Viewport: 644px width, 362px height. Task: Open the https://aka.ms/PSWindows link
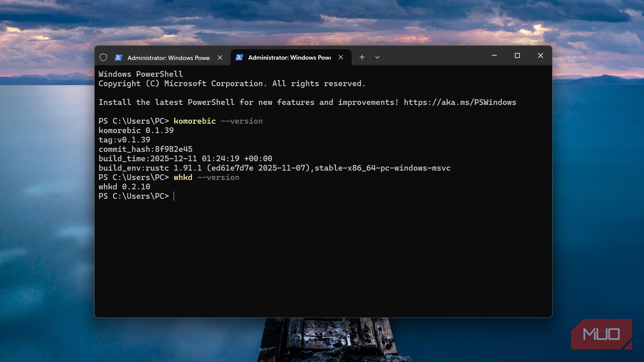coord(460,102)
